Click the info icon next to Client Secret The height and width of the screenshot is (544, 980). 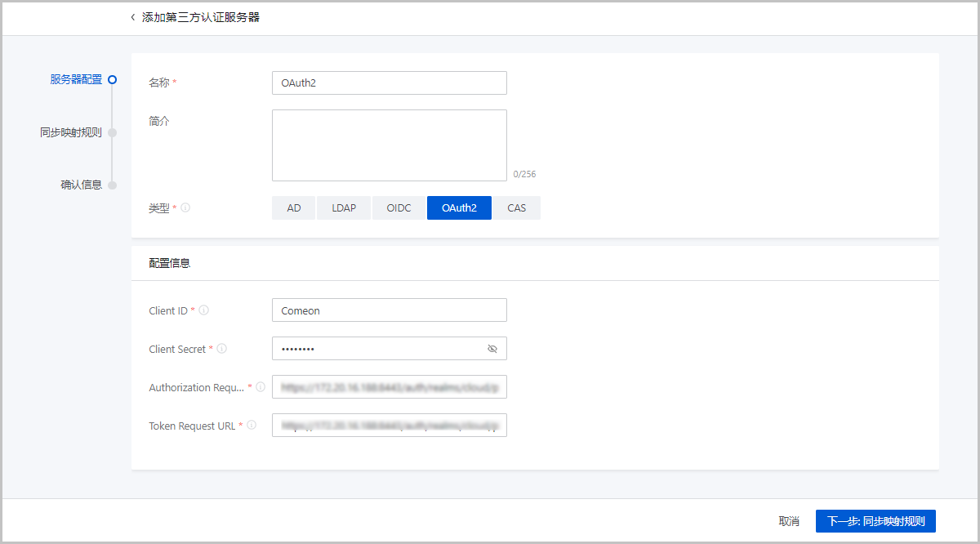pyautogui.click(x=221, y=349)
